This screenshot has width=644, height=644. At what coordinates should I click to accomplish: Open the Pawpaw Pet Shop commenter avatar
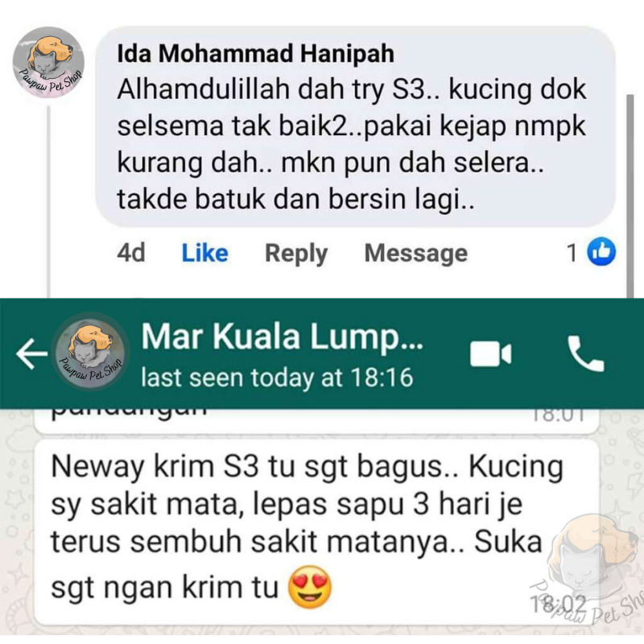coord(48,62)
